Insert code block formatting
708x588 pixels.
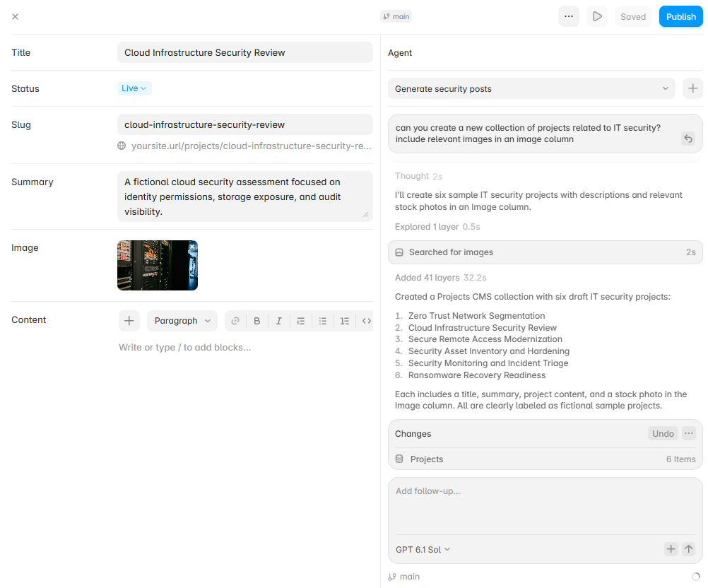pos(366,321)
